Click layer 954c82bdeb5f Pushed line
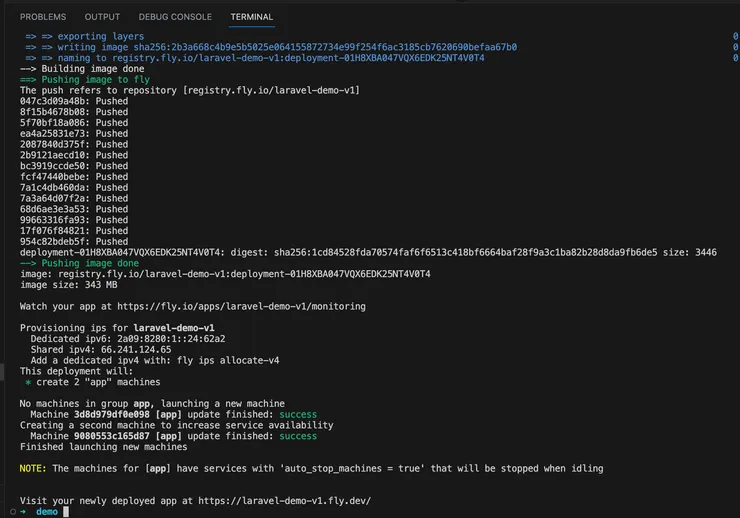Viewport: 740px width, 518px height. tap(74, 242)
